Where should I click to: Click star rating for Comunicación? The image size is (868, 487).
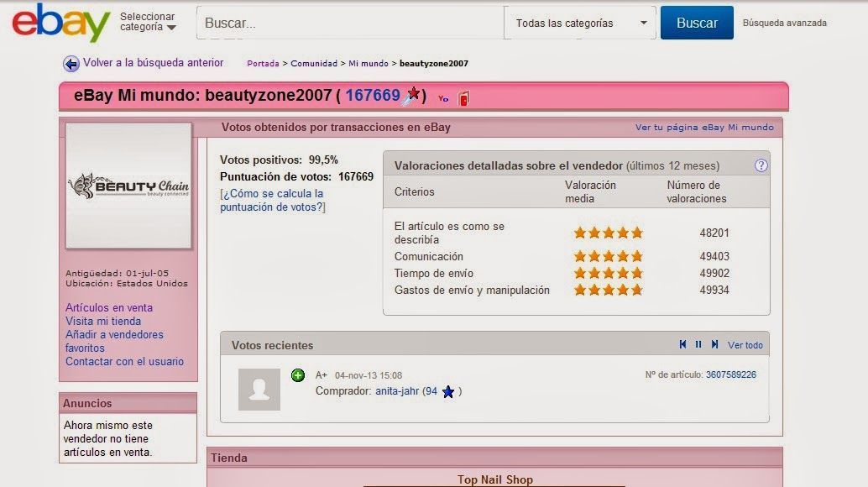tap(609, 256)
